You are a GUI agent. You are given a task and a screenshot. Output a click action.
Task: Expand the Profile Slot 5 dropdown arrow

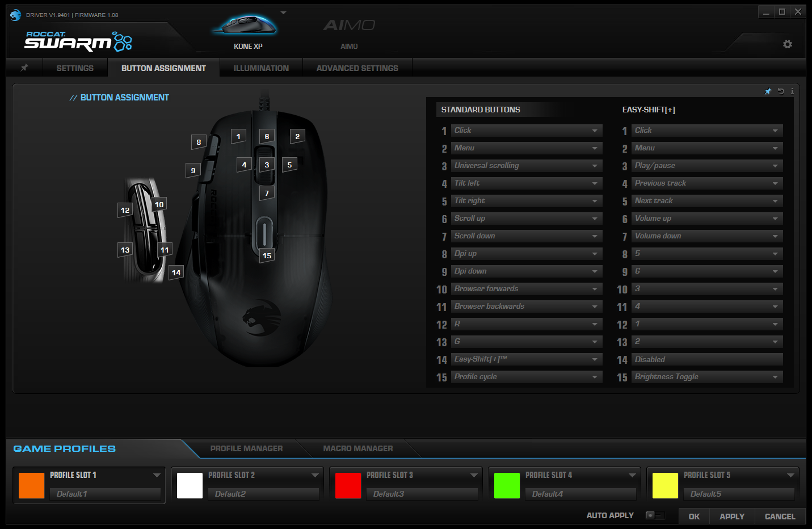(x=790, y=475)
